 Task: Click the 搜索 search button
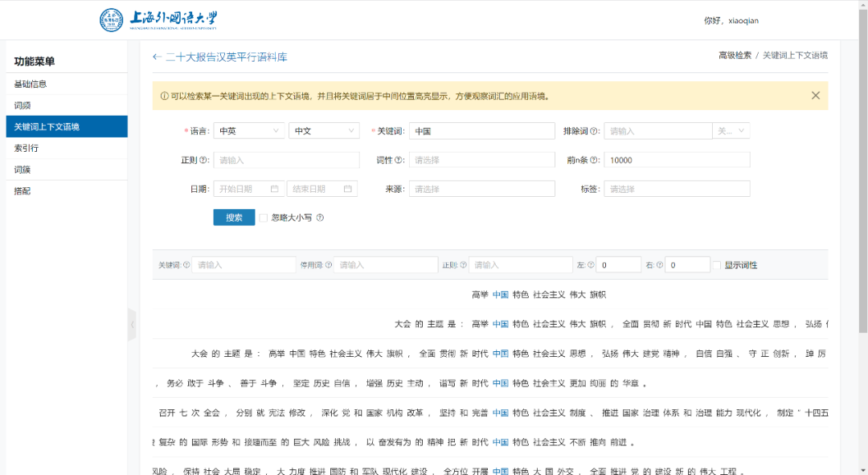tap(233, 217)
